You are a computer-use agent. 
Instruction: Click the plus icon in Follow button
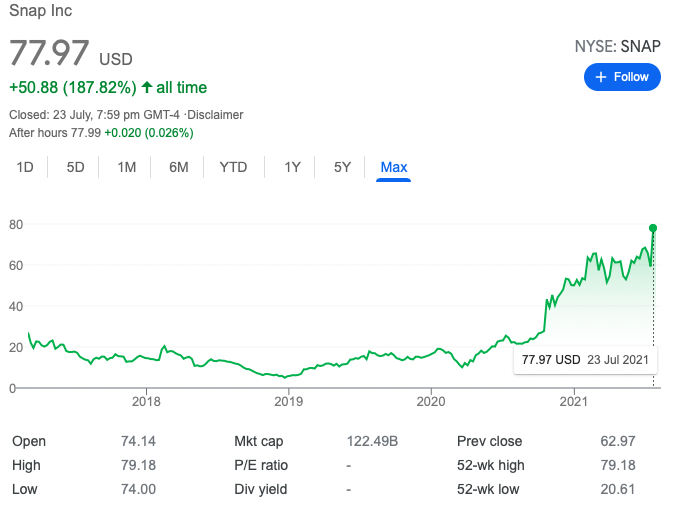tap(601, 77)
